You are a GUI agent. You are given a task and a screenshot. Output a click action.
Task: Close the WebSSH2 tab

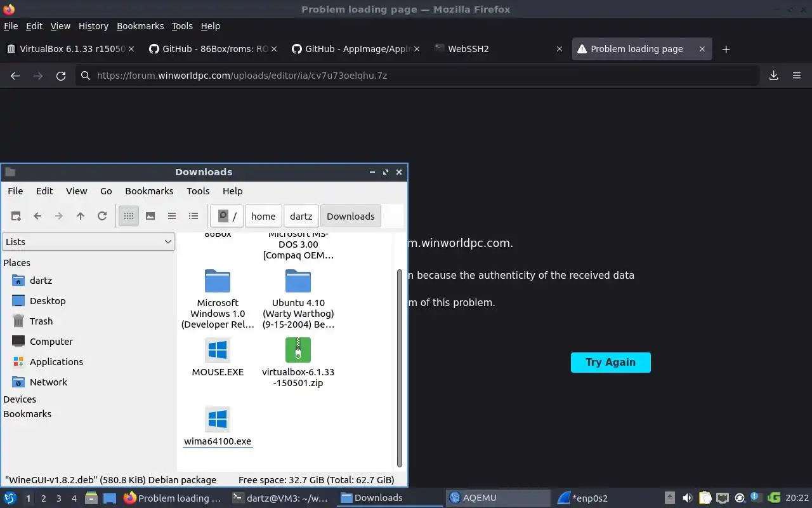pyautogui.click(x=559, y=49)
